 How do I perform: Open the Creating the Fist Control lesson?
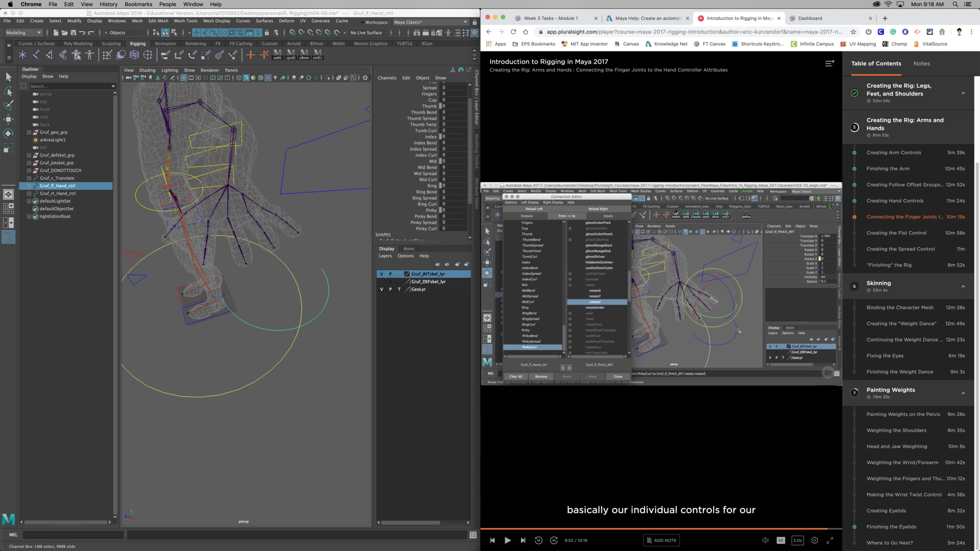pos(897,233)
